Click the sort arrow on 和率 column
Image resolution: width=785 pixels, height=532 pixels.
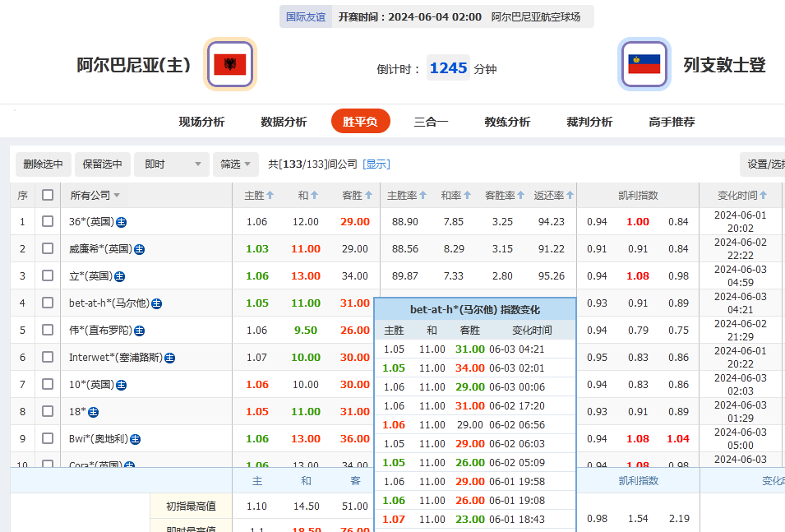coord(466,195)
